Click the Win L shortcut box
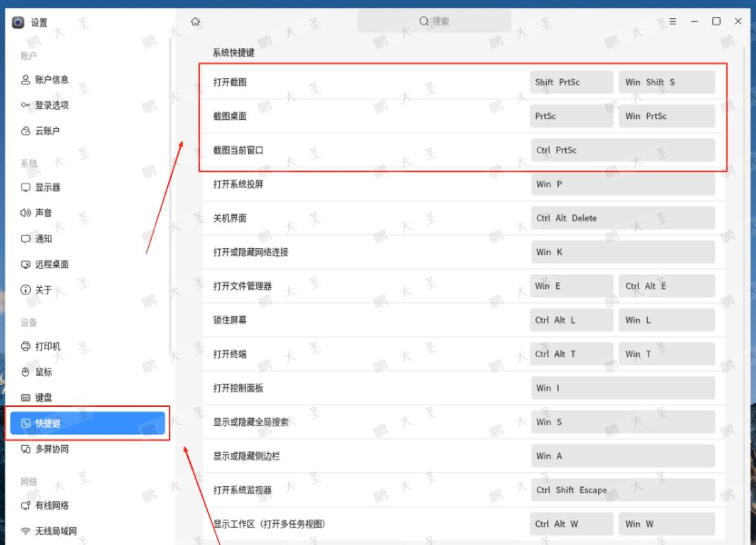 667,320
